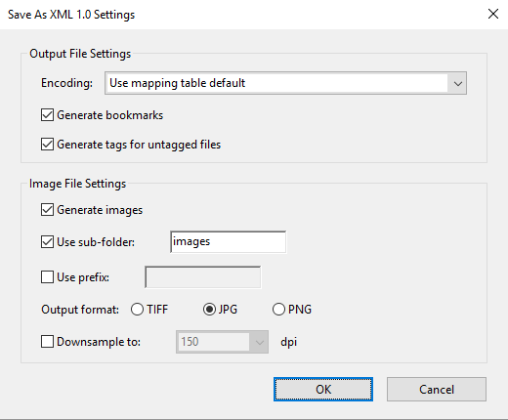Open the Encoding dropdown list
This screenshot has height=420, width=508.
(x=285, y=83)
